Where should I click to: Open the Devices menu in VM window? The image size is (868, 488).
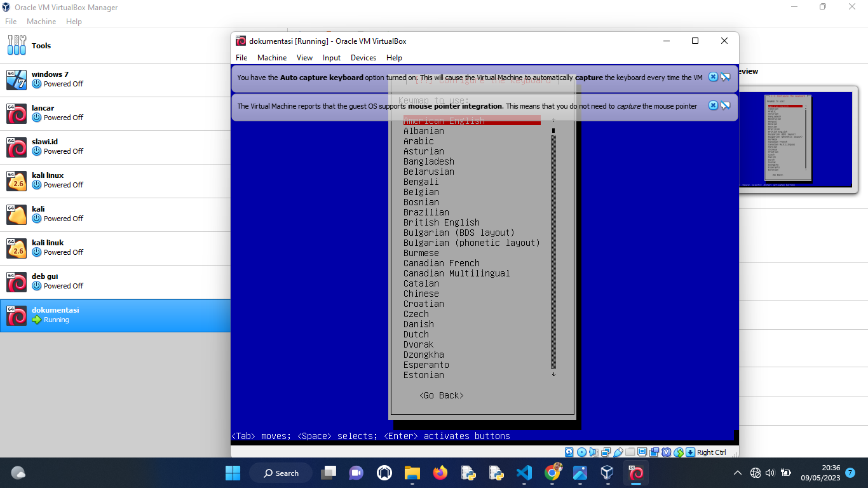tap(363, 58)
